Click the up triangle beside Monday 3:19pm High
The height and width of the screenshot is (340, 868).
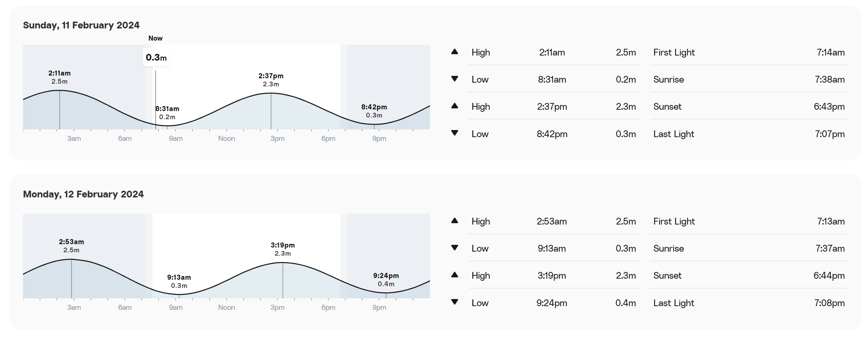[x=455, y=275]
